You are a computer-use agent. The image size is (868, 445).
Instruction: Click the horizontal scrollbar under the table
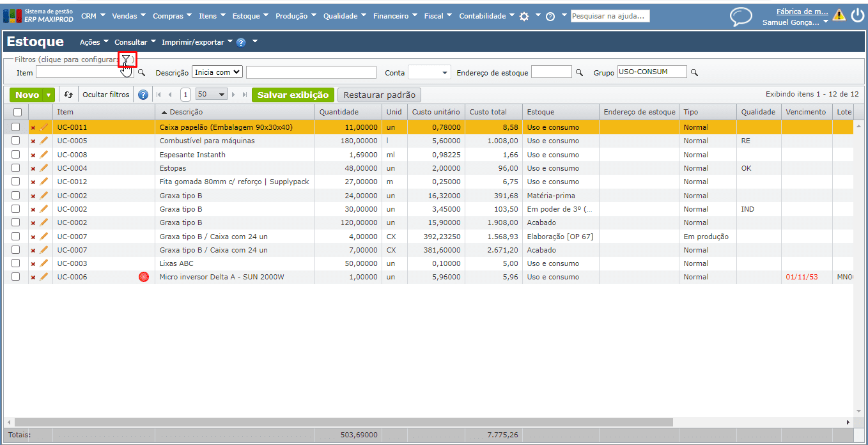(343, 422)
